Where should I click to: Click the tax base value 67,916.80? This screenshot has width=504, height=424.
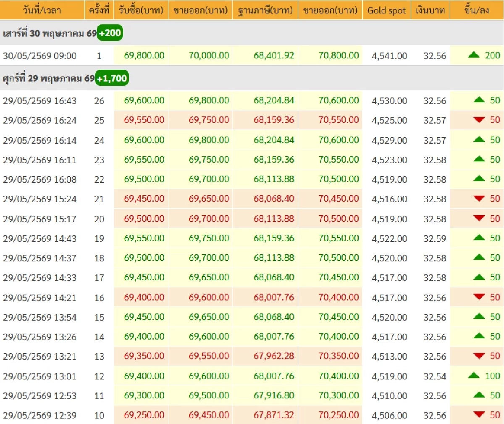coord(274,395)
